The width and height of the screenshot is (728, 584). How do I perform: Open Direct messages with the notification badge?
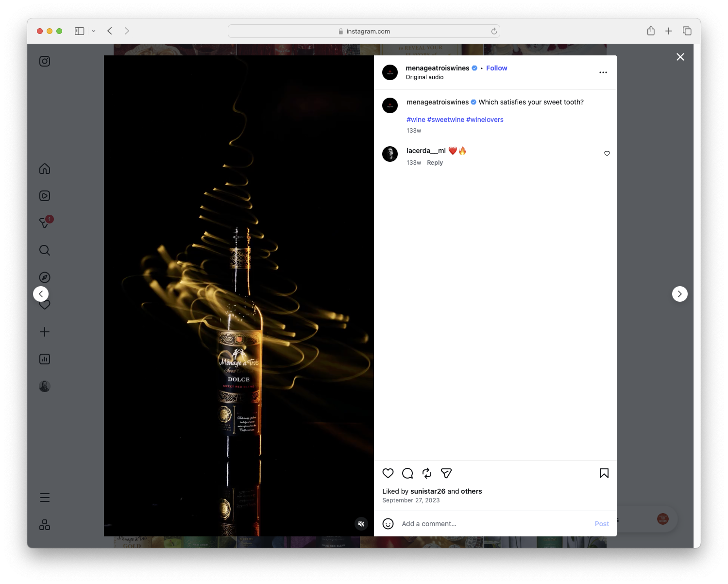click(44, 223)
